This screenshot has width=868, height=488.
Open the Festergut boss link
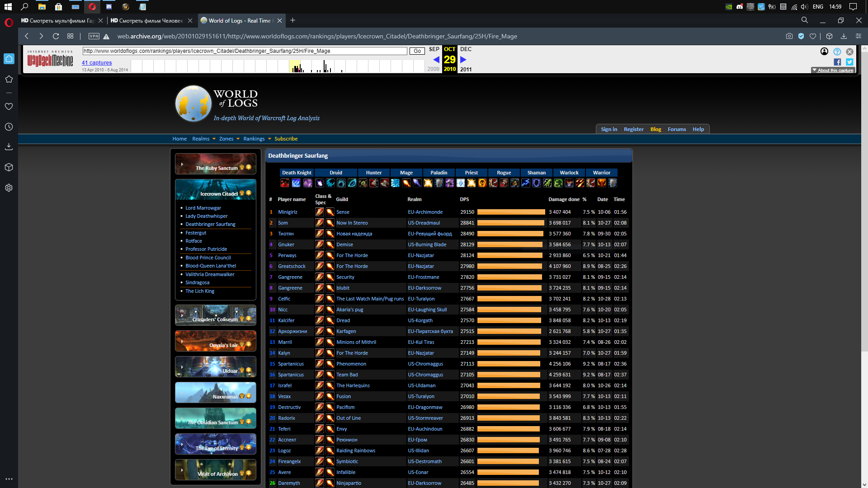coord(196,233)
